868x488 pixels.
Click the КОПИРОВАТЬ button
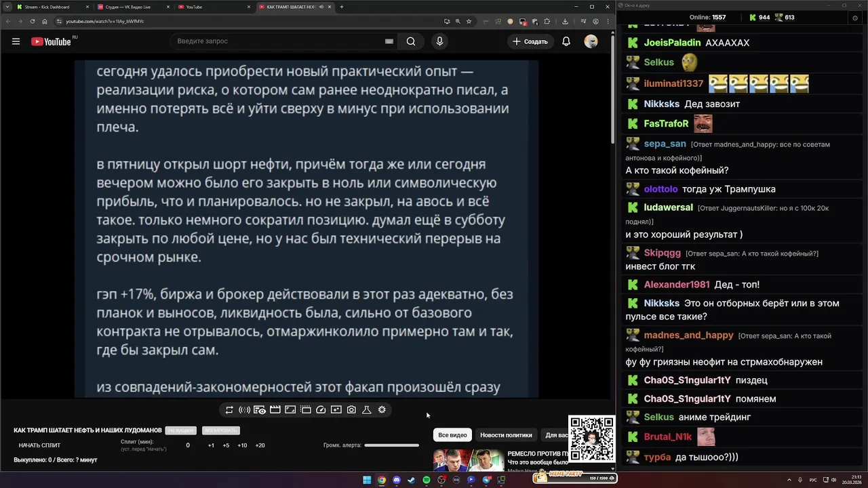[221, 430]
